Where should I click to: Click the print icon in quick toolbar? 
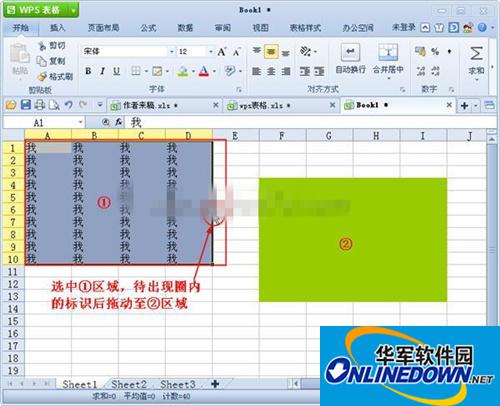tap(40, 105)
